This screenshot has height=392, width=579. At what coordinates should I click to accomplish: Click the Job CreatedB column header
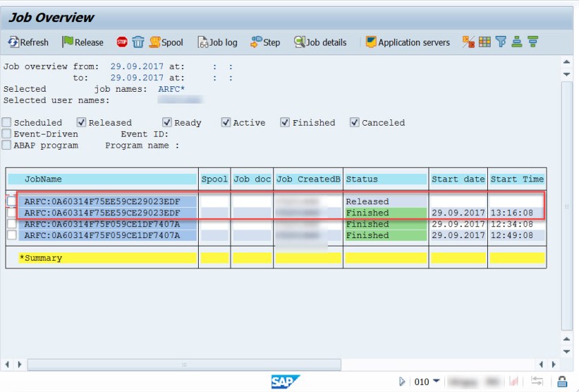point(308,179)
